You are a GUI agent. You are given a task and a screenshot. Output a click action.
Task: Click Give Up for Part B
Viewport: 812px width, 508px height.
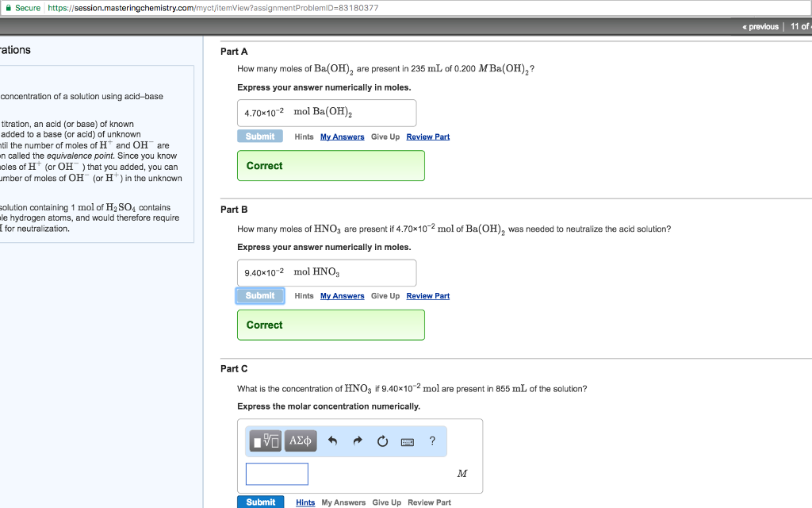point(385,295)
